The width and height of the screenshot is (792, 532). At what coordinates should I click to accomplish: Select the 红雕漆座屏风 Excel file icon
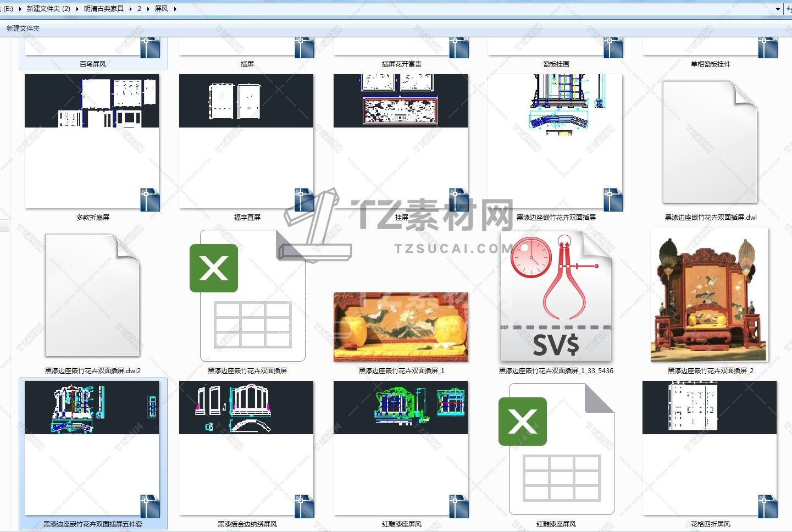[556, 449]
